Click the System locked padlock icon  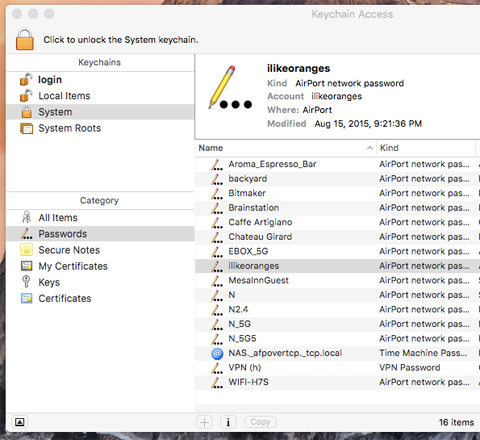27,112
